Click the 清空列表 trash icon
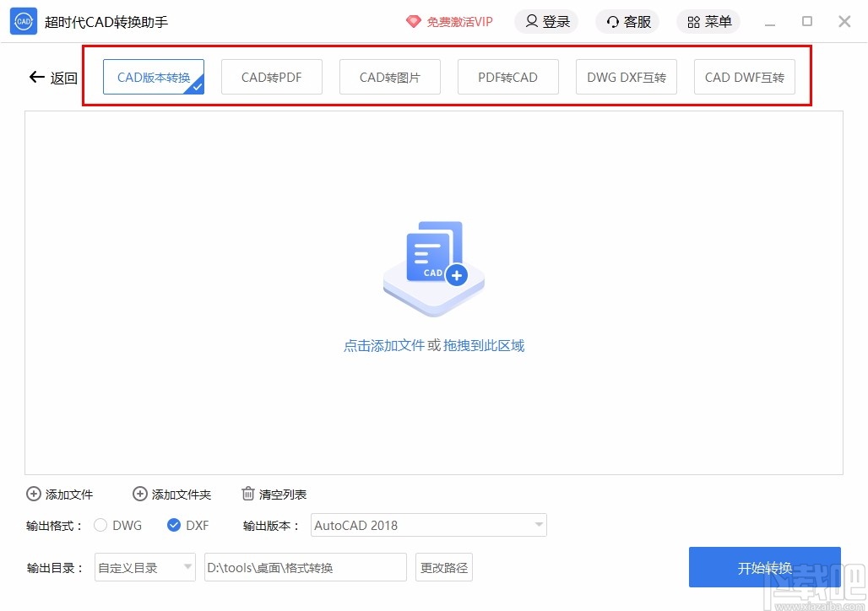Viewport: 868px width, 611px height. pyautogui.click(x=248, y=494)
